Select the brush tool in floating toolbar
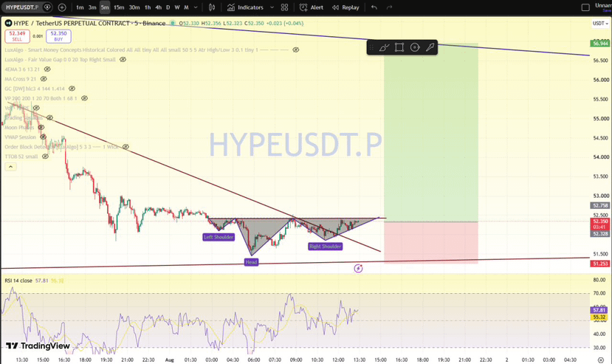The image size is (612, 364). [x=384, y=47]
